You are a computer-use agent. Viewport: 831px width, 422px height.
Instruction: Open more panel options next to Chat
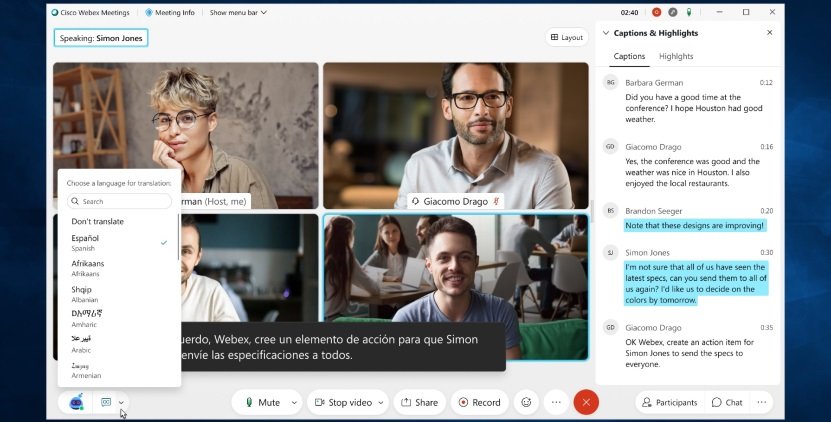pos(762,402)
